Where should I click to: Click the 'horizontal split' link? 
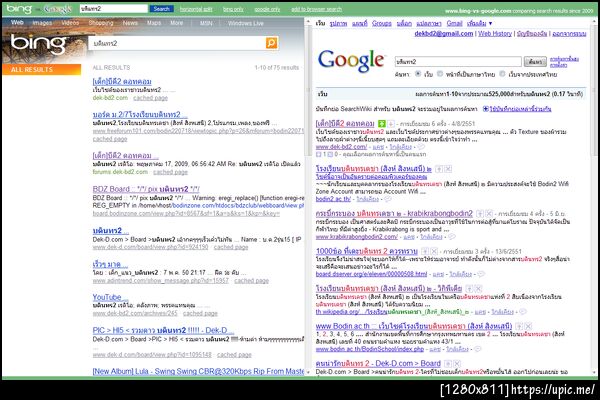(196, 9)
